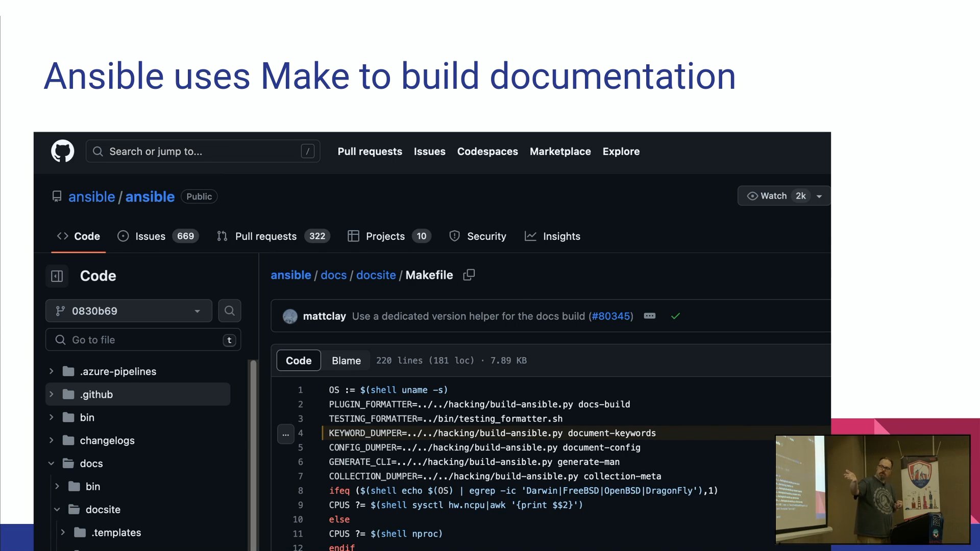This screenshot has width=980, height=551.
Task: Open the line 4 actions ellipsis button
Action: (285, 434)
